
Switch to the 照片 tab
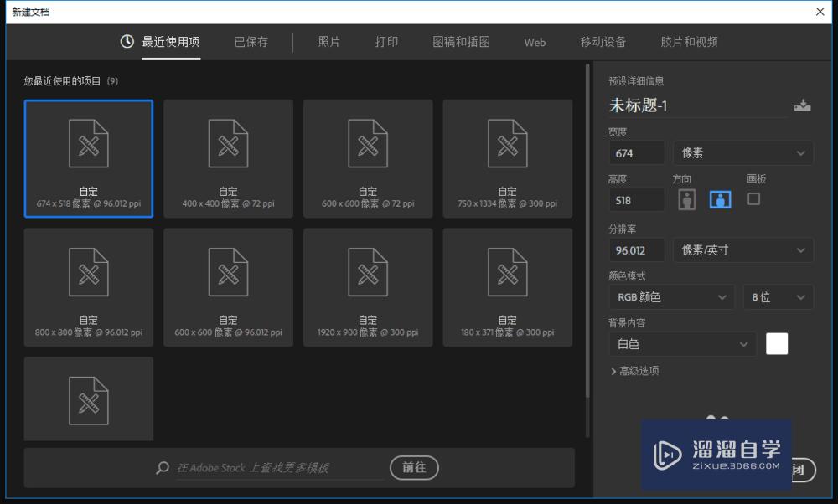click(328, 41)
